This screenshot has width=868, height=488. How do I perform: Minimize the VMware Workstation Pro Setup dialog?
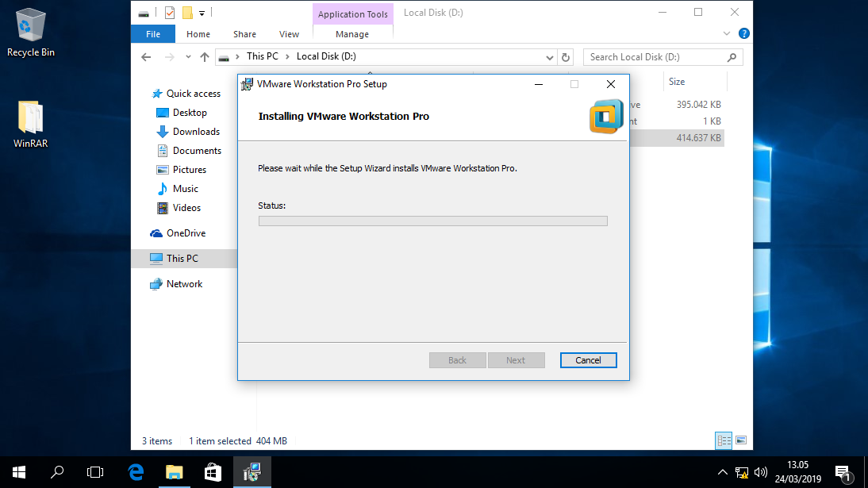pyautogui.click(x=539, y=84)
